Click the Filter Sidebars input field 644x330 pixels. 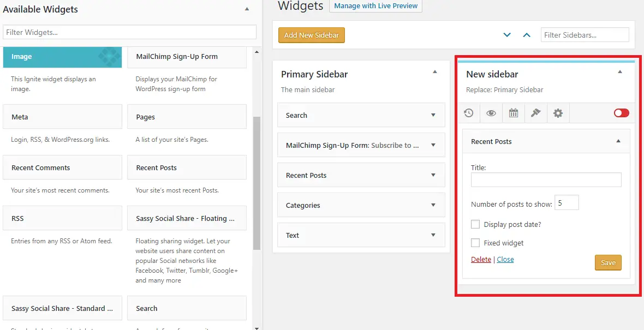(585, 35)
